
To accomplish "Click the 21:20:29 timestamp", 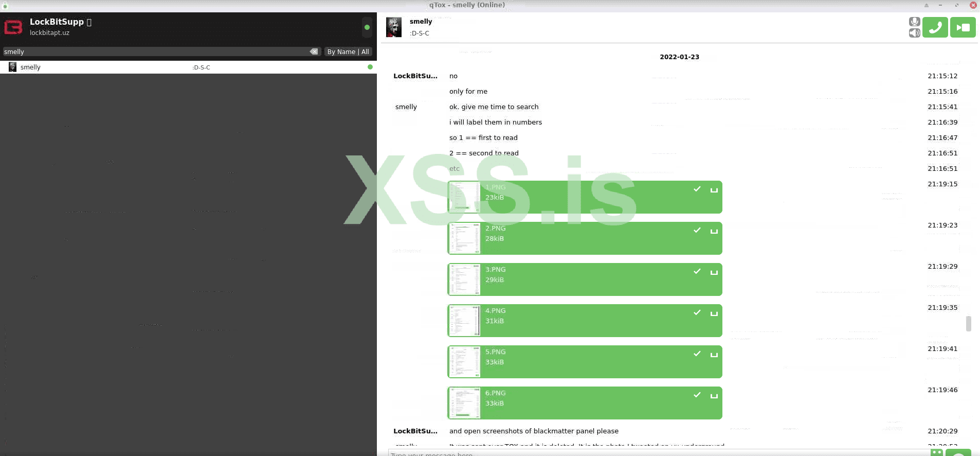I will [942, 431].
